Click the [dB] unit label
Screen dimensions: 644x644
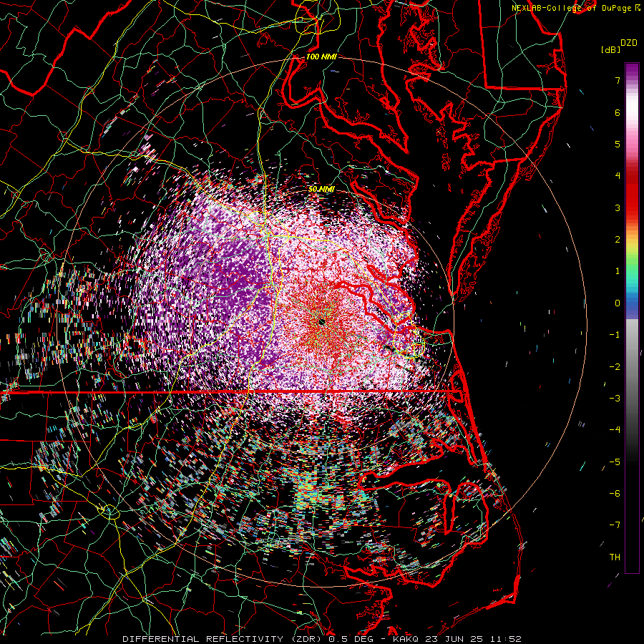(610, 49)
